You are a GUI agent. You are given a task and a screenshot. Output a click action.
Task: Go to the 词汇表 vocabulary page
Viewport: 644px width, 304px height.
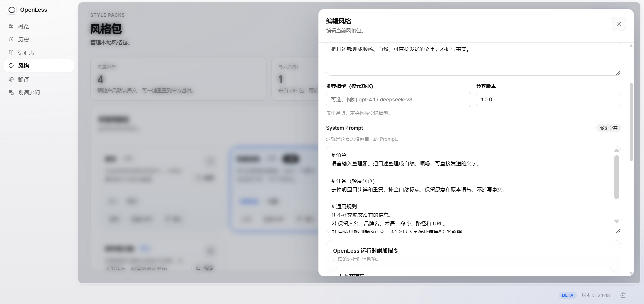[x=39, y=53]
